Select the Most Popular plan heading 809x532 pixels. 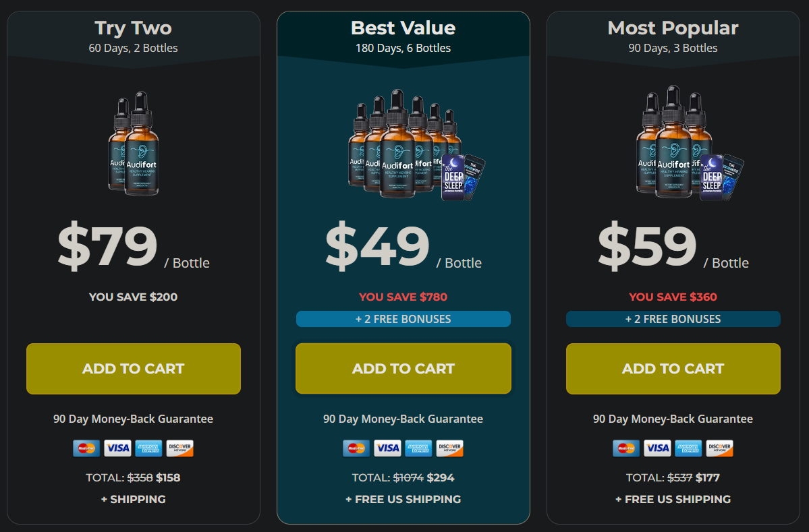(673, 28)
